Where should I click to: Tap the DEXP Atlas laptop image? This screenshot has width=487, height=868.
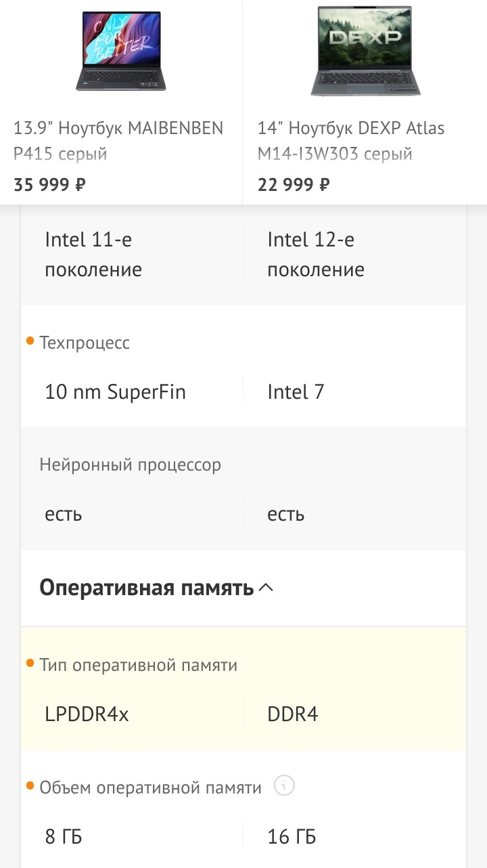[365, 52]
